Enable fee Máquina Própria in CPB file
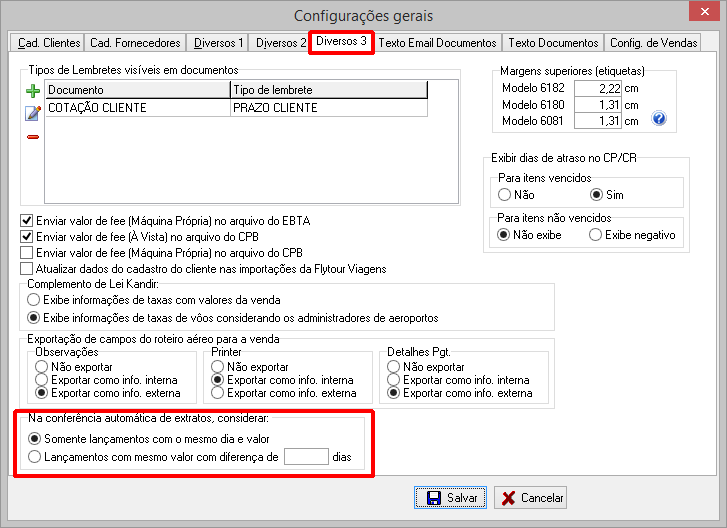The height and width of the screenshot is (528, 727). pos(27,253)
